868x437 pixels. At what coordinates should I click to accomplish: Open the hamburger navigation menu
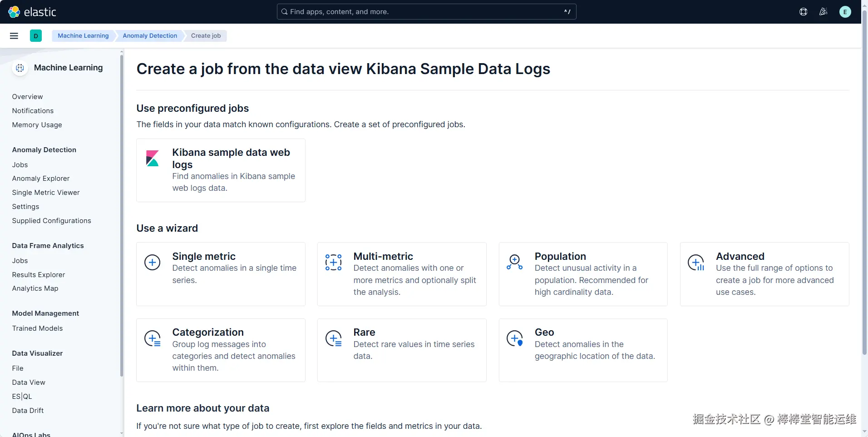click(x=14, y=36)
